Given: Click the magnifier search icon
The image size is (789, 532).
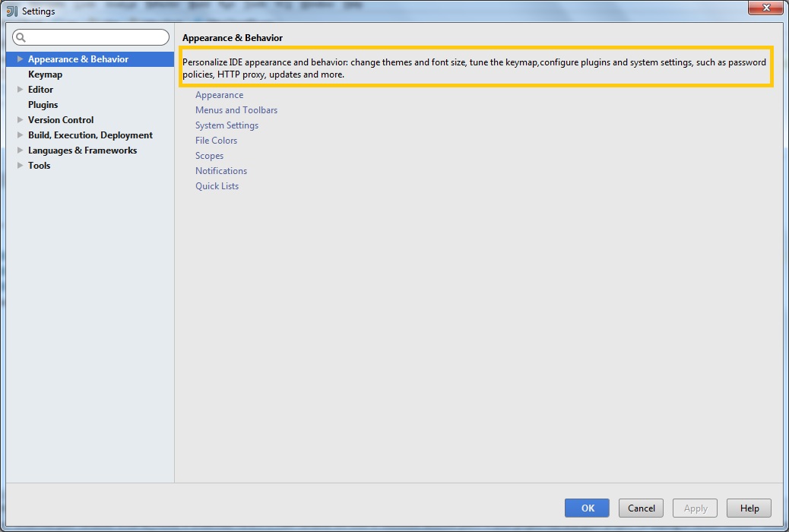Looking at the screenshot, I should click(x=21, y=37).
